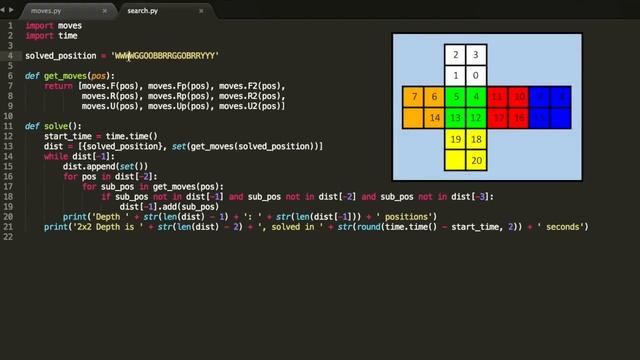The image size is (640, 360).
Task: Click green cube cell labeled 4
Action: [x=476, y=97]
